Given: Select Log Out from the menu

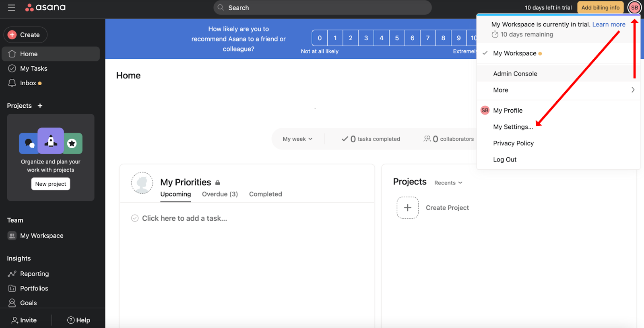Looking at the screenshot, I should [558, 160].
